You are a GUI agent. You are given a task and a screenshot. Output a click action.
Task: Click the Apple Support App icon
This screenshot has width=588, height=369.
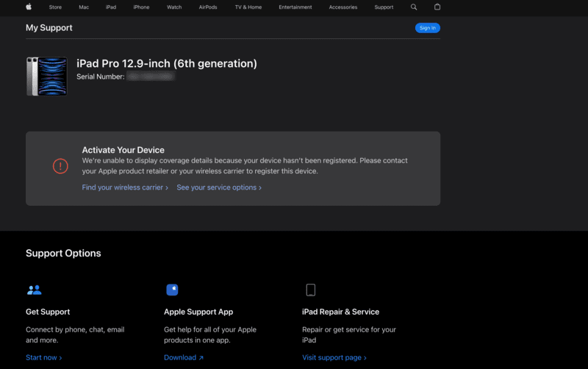click(x=172, y=290)
